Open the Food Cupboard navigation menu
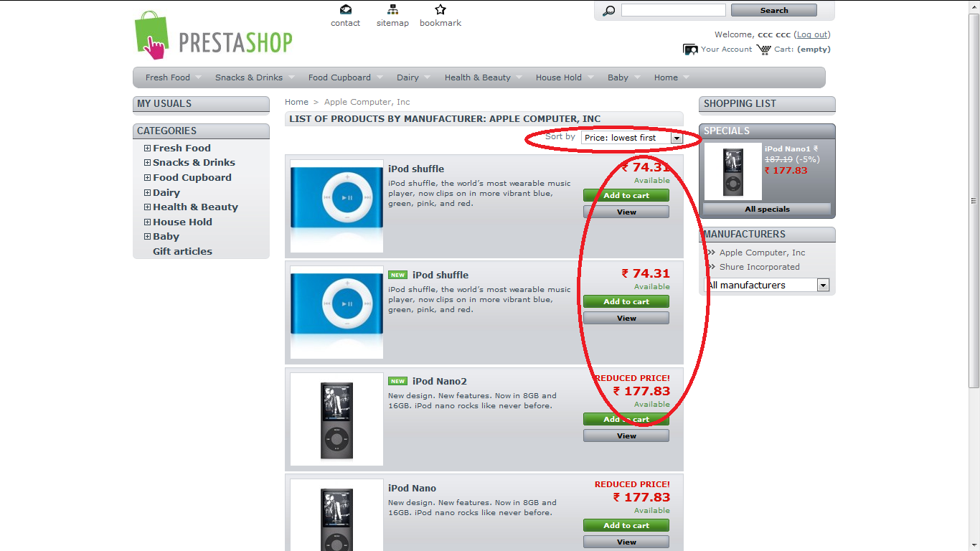This screenshot has width=980, height=551. (339, 77)
